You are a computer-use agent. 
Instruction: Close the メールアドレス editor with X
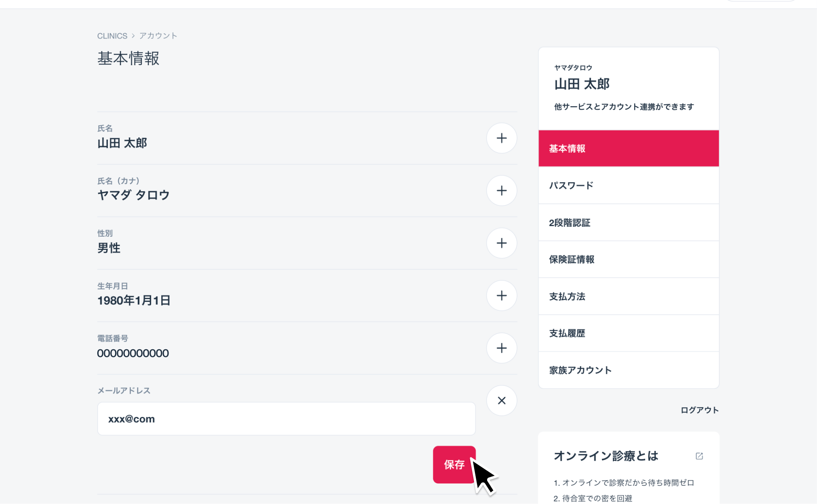pos(501,401)
